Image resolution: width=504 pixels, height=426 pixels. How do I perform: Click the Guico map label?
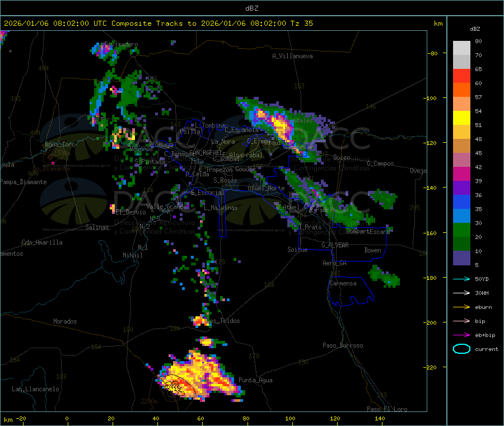tap(342, 157)
